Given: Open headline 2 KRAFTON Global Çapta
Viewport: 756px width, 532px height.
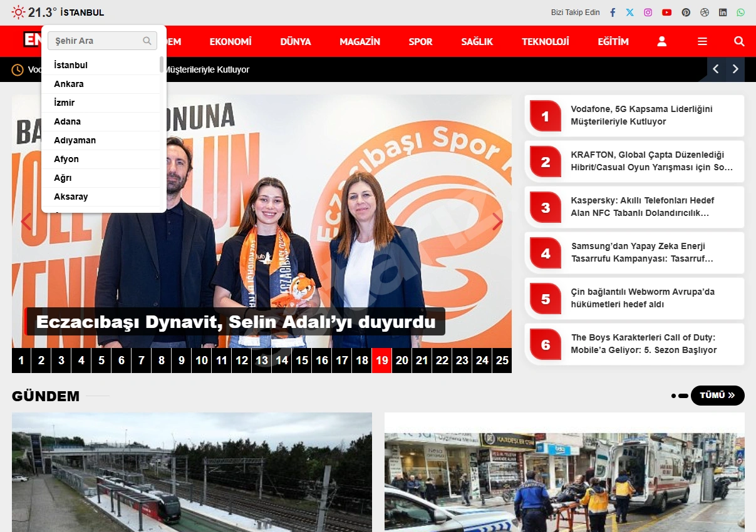Looking at the screenshot, I should 634,161.
